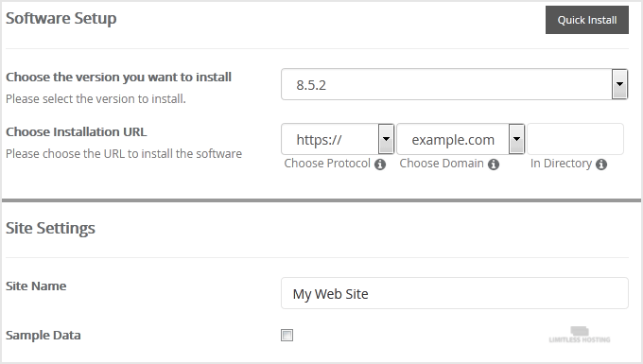Click the info icon beside Choose Domain
Screen dimensions: 643x364
pyautogui.click(x=494, y=165)
